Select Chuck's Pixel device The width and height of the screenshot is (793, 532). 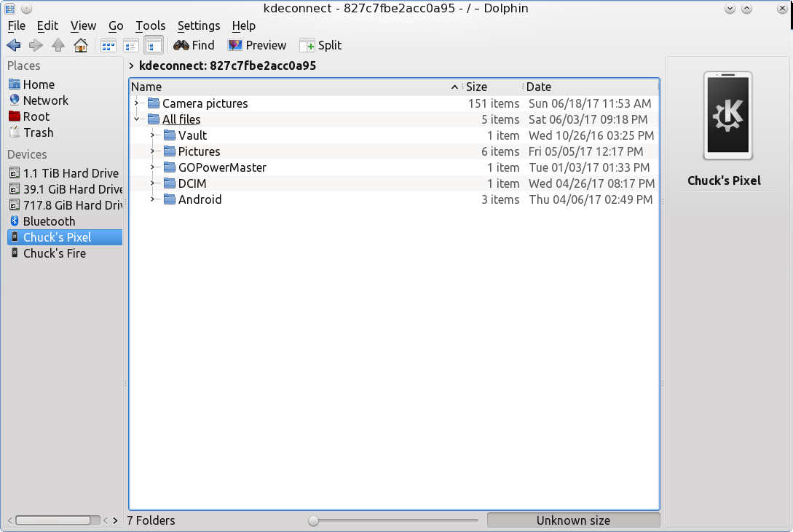point(65,237)
